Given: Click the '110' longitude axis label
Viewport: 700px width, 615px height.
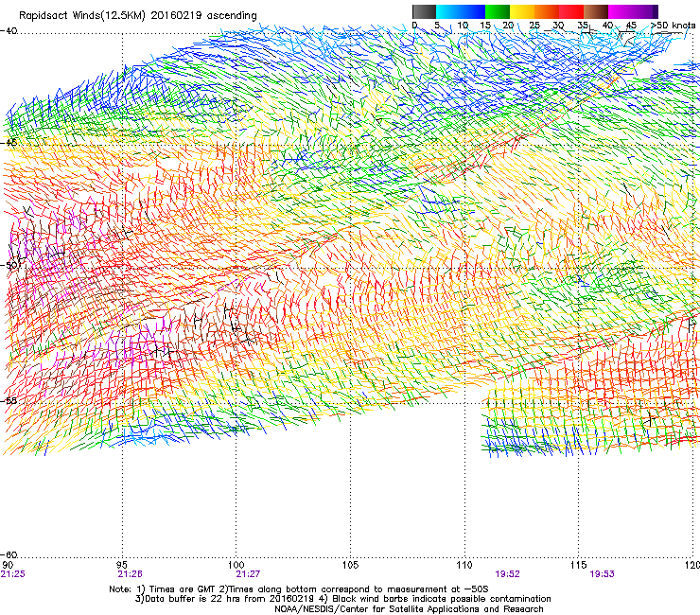Looking at the screenshot, I should pos(464,566).
